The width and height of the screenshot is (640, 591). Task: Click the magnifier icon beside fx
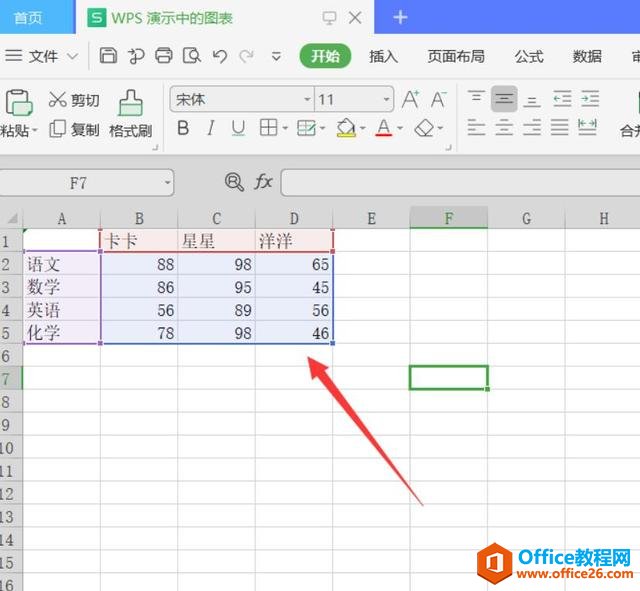point(234,182)
